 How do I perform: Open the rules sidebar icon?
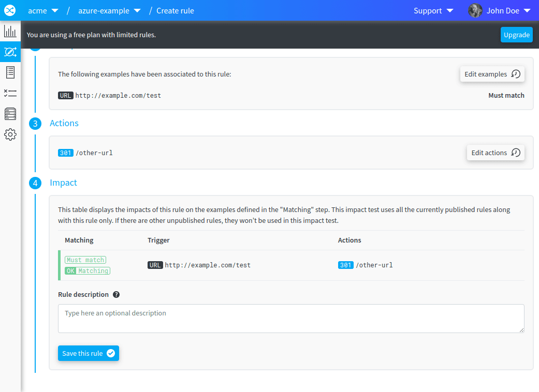tap(10, 52)
